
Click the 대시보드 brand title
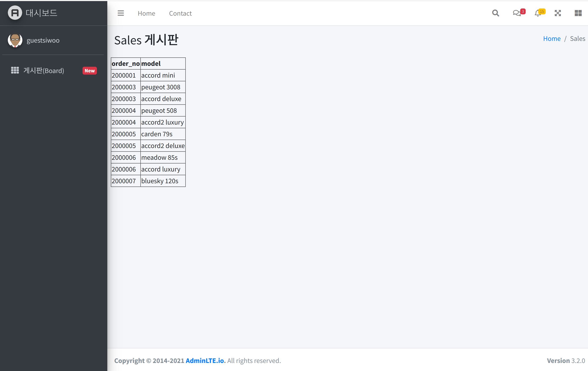(41, 13)
